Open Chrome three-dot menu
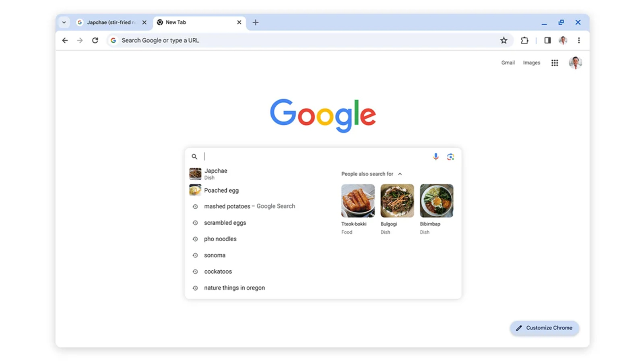 click(579, 40)
